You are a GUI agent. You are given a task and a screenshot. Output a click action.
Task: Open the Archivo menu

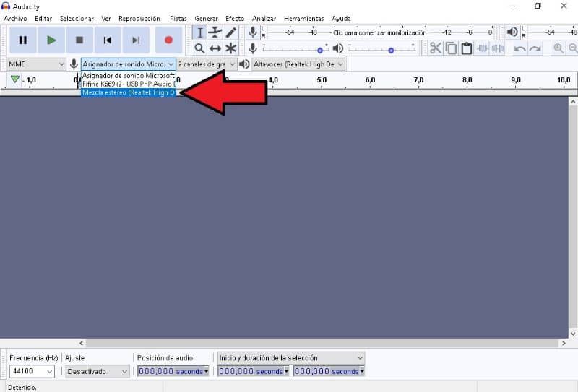[x=15, y=19]
